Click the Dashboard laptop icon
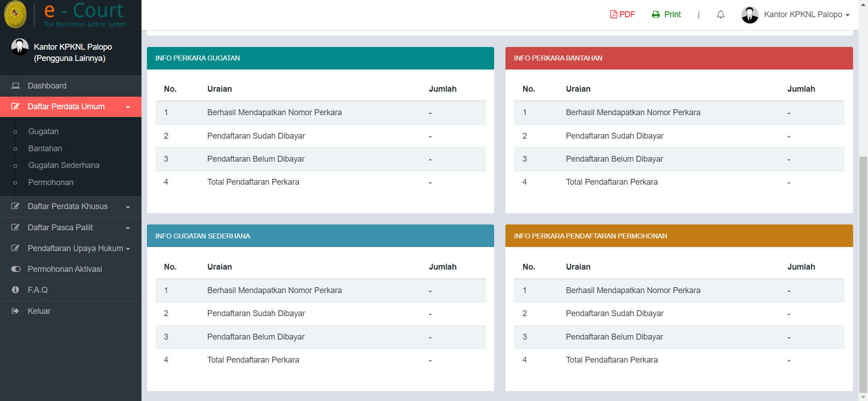This screenshot has width=868, height=401. click(x=16, y=86)
